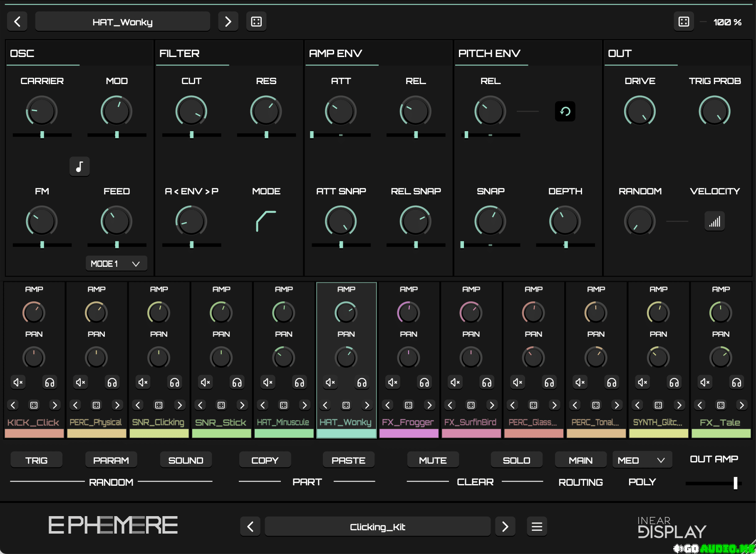The height and width of the screenshot is (554, 756).
Task: Click the DRIVE knob
Action: [640, 111]
